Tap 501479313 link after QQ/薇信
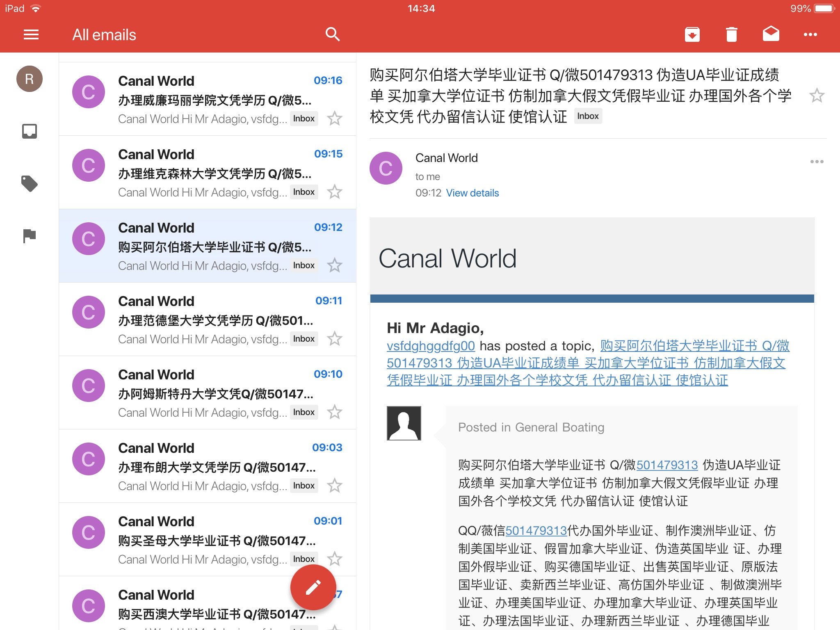Viewport: 840px width, 630px height. pos(536,531)
